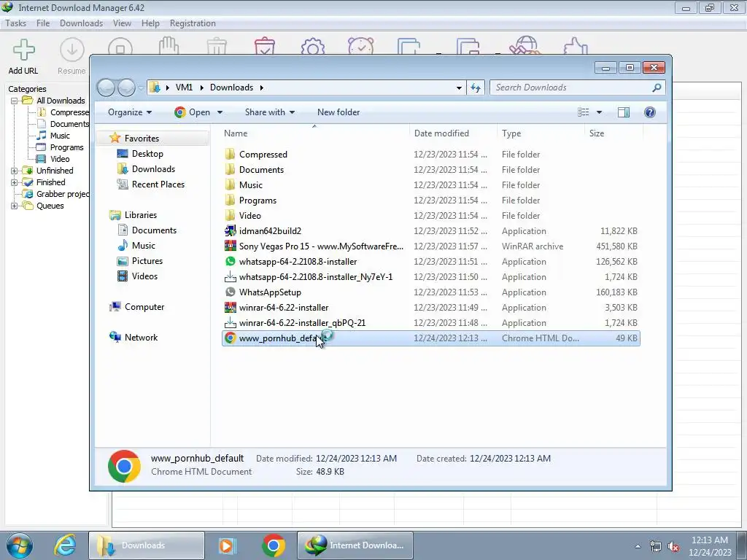Click the Programs folder icon in file list

[x=230, y=200]
